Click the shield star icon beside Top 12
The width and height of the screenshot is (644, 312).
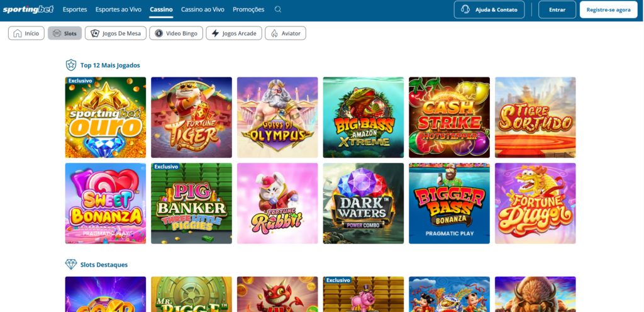point(71,65)
